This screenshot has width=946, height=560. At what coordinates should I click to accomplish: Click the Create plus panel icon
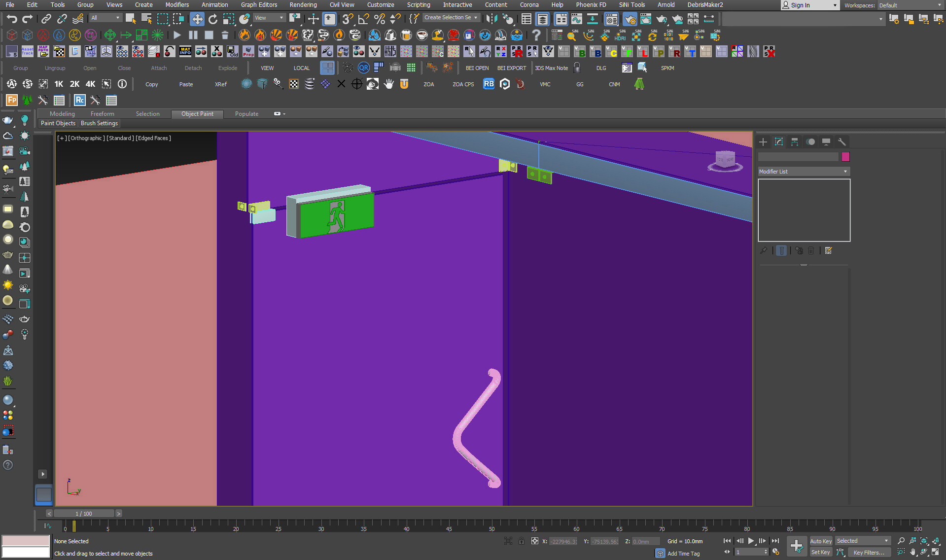(x=763, y=142)
